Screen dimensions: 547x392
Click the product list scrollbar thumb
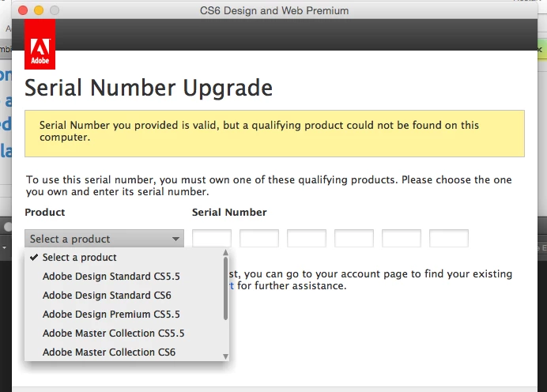point(226,288)
